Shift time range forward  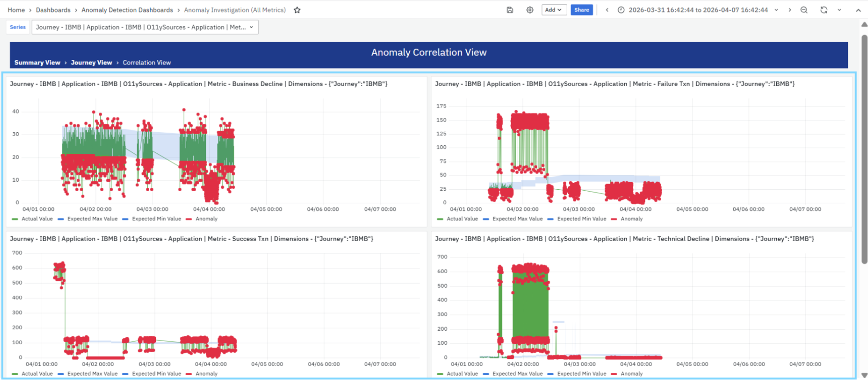[x=790, y=10]
